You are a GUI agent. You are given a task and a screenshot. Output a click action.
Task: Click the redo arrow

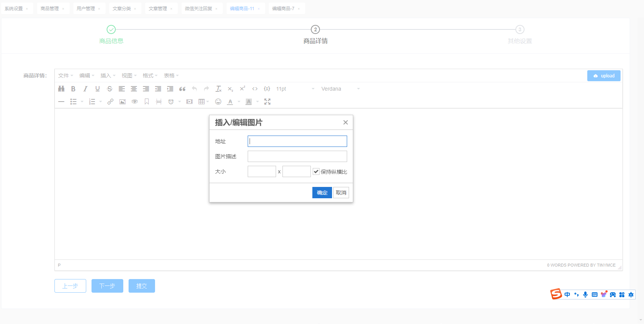pos(206,89)
